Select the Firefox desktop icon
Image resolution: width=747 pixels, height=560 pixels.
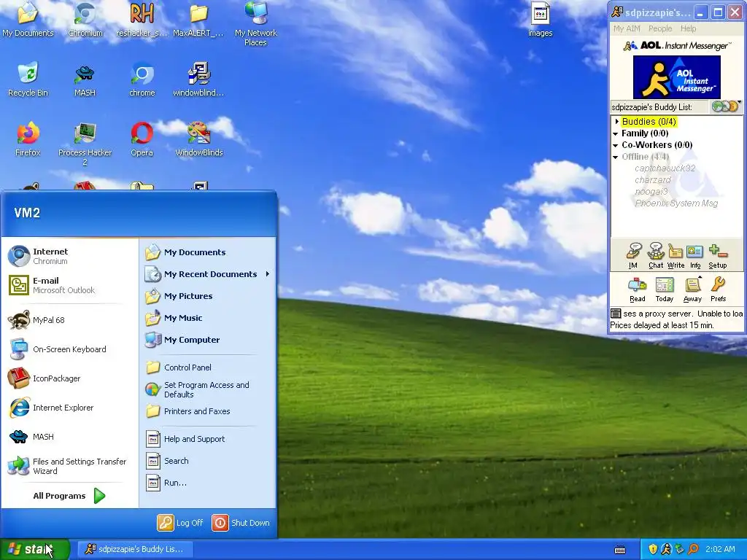click(28, 139)
